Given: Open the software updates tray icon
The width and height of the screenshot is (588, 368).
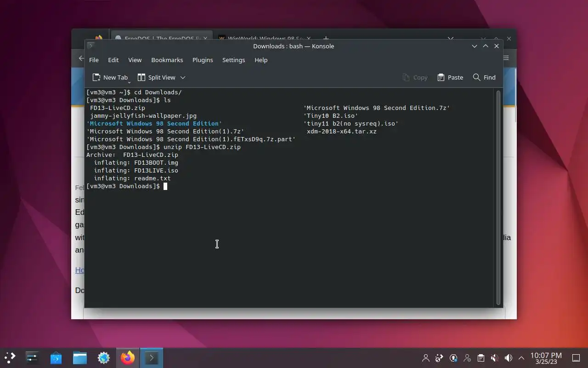Looking at the screenshot, I should [453, 358].
